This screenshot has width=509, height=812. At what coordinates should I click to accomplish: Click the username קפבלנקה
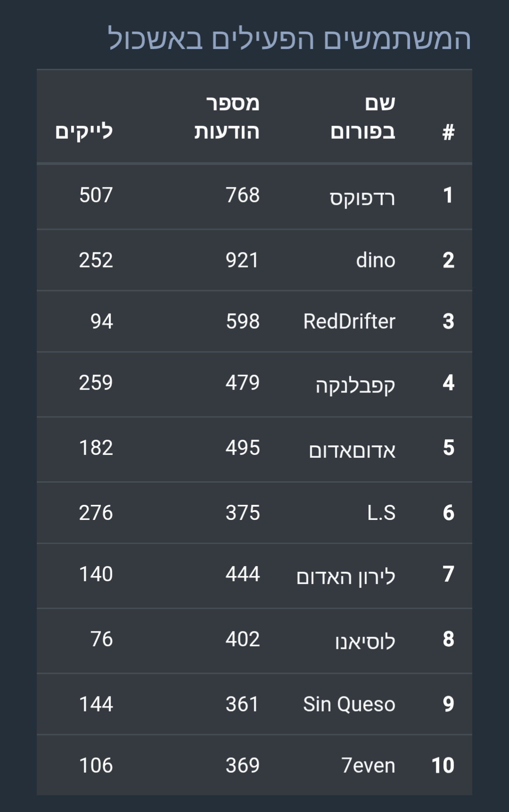[355, 384]
